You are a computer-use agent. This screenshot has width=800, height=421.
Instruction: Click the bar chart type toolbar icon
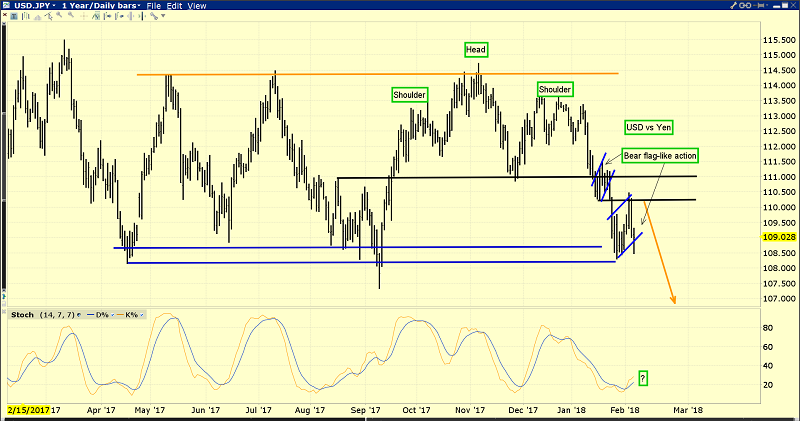26,16
